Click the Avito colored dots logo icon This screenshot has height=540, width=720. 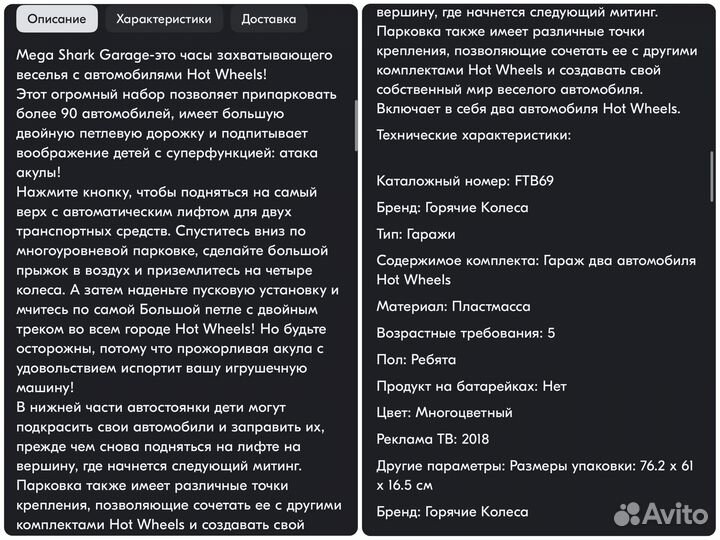coord(627,513)
